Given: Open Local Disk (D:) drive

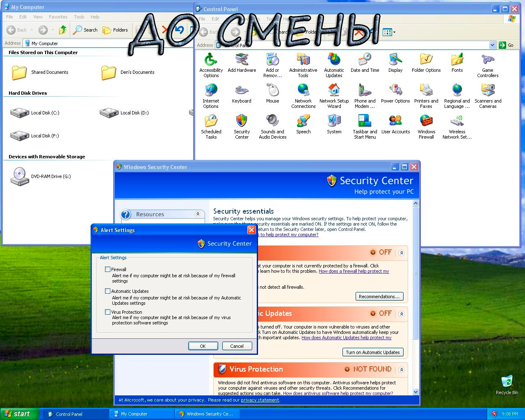Looking at the screenshot, I should (x=124, y=112).
